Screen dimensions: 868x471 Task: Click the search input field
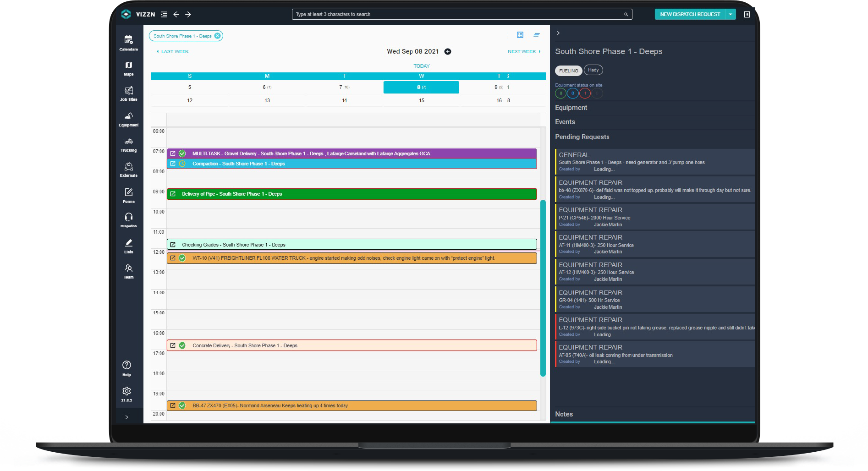pyautogui.click(x=458, y=14)
